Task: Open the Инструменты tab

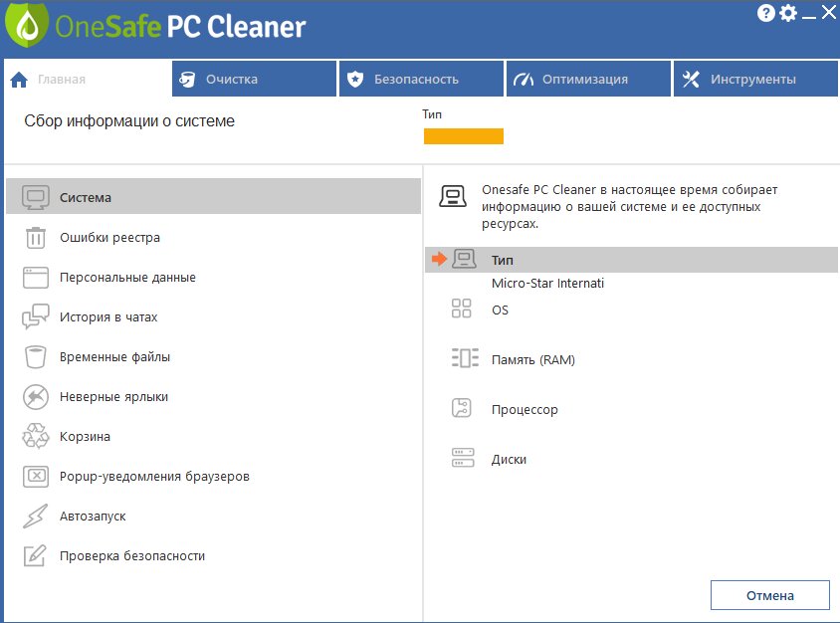Action: [755, 79]
